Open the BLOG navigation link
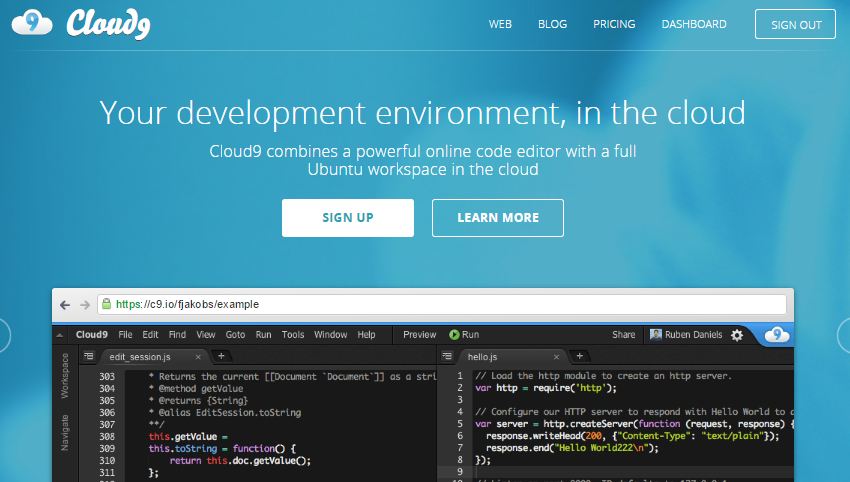Viewport: 850px width, 482px height. click(552, 24)
